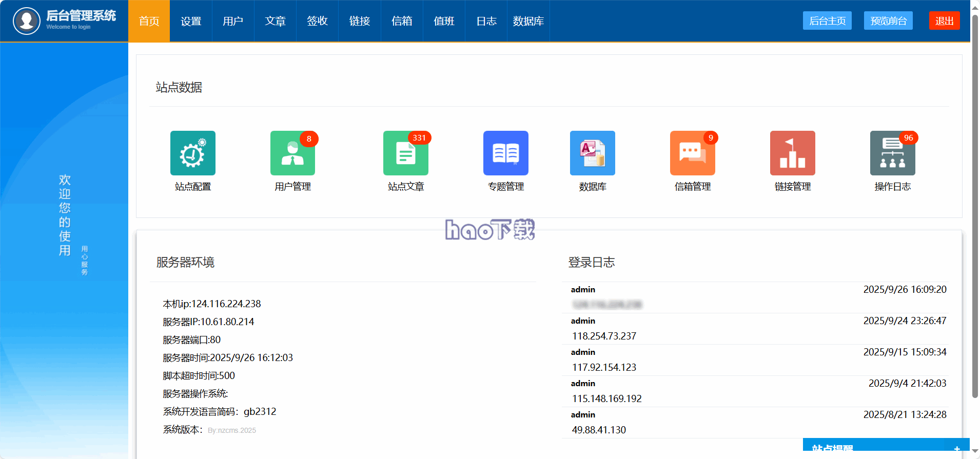Click the 操作日志 label
This screenshot has width=980, height=459.
click(x=893, y=187)
